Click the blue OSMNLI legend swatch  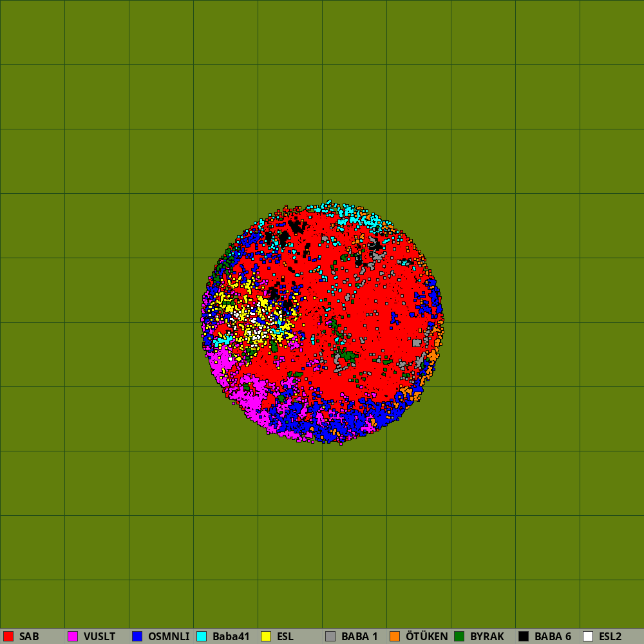137,636
